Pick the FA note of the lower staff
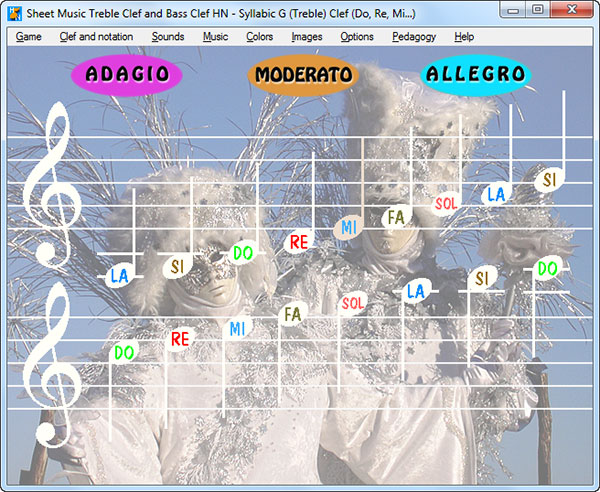600x492 pixels. [x=293, y=314]
